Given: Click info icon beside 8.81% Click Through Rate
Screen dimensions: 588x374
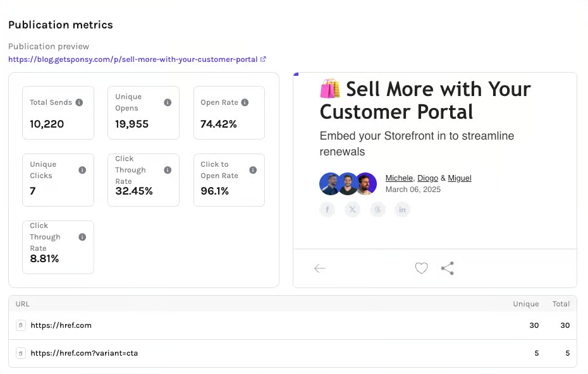Looking at the screenshot, I should 82,237.
